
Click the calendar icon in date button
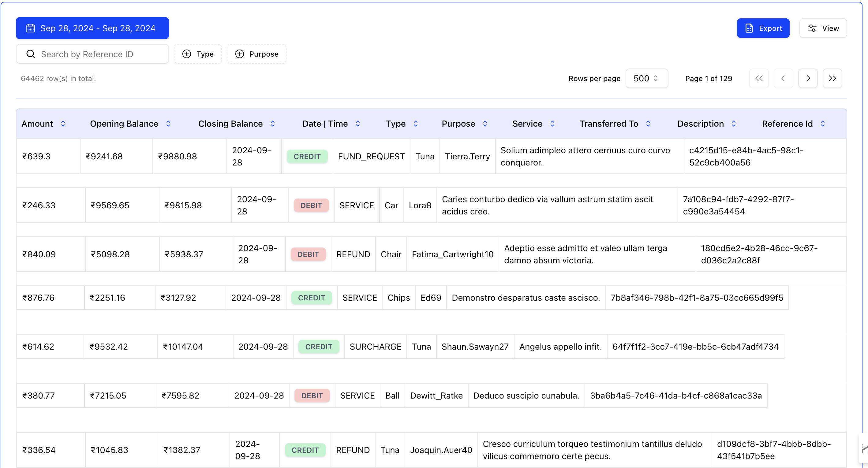[30, 28]
